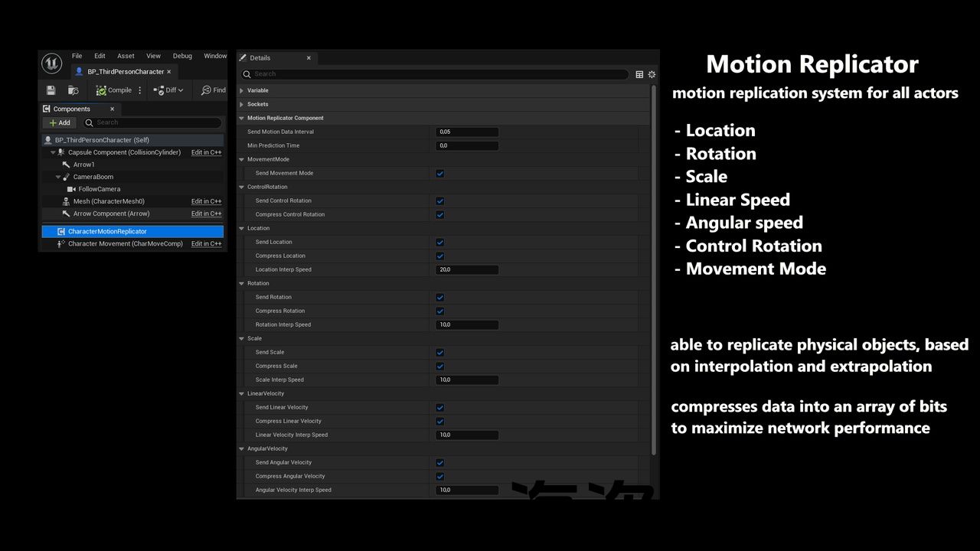Open the Diff dropdown
The width and height of the screenshot is (980, 551).
tap(168, 90)
